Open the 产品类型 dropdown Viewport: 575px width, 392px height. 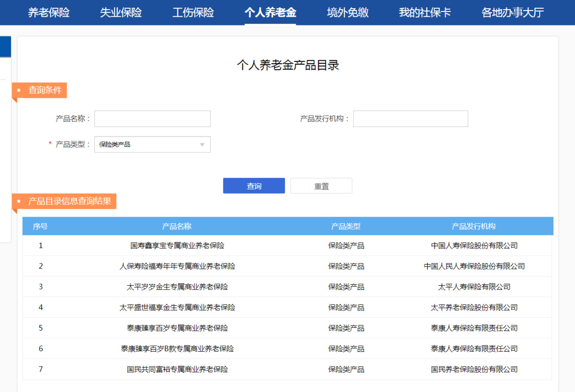[x=152, y=144]
